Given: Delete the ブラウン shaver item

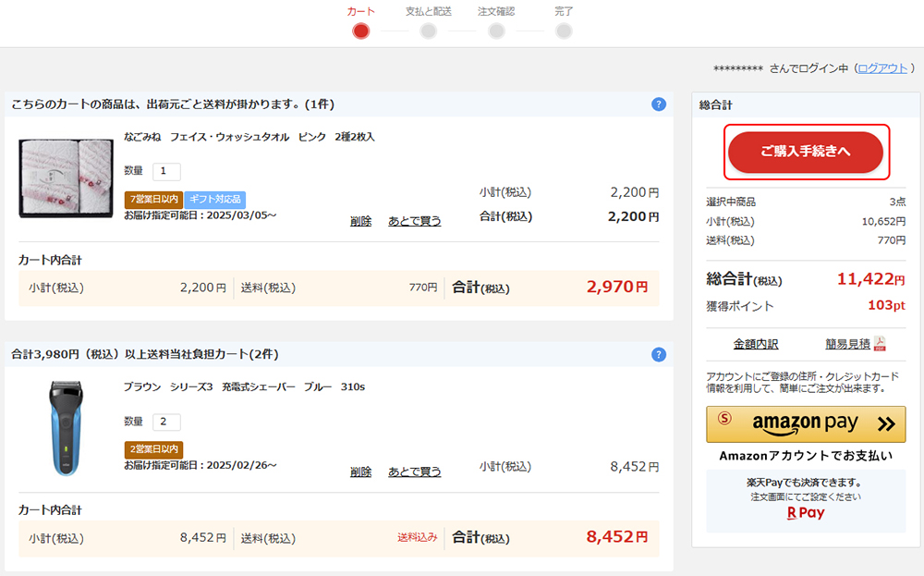Looking at the screenshot, I should pyautogui.click(x=360, y=472).
